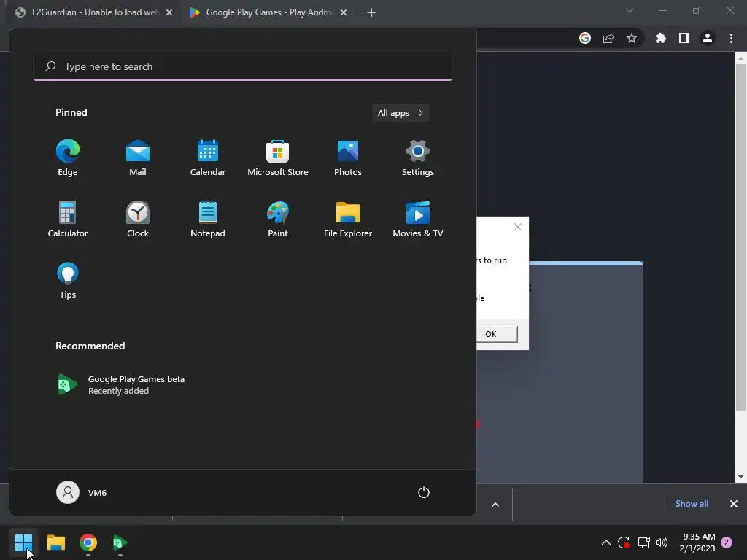The height and width of the screenshot is (560, 747).
Task: Open the Calculator app
Action: coord(68,219)
